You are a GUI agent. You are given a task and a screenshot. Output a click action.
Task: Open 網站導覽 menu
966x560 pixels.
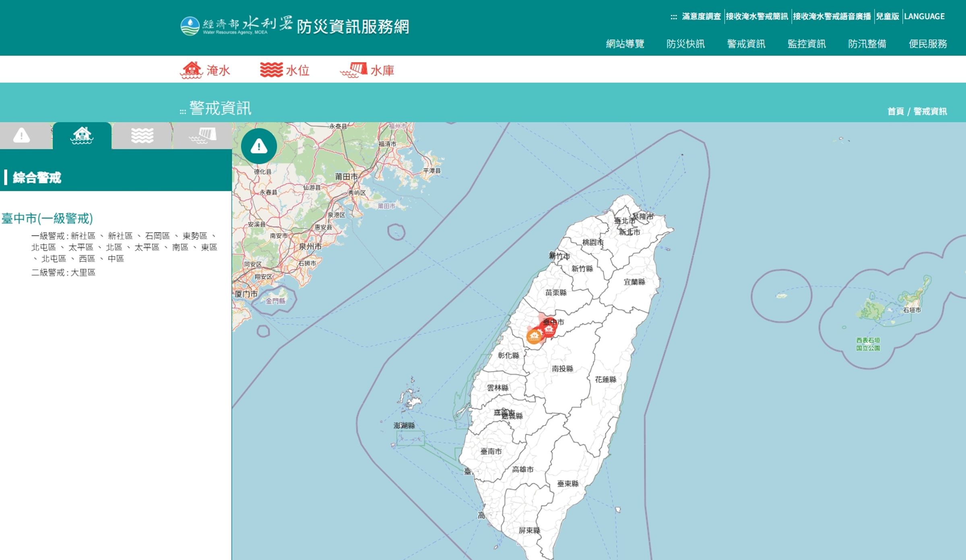625,44
